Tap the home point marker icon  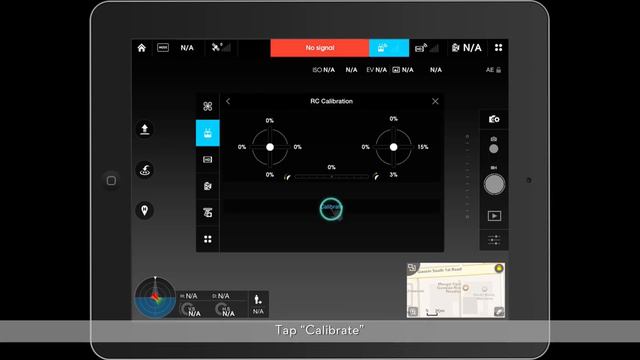144,210
